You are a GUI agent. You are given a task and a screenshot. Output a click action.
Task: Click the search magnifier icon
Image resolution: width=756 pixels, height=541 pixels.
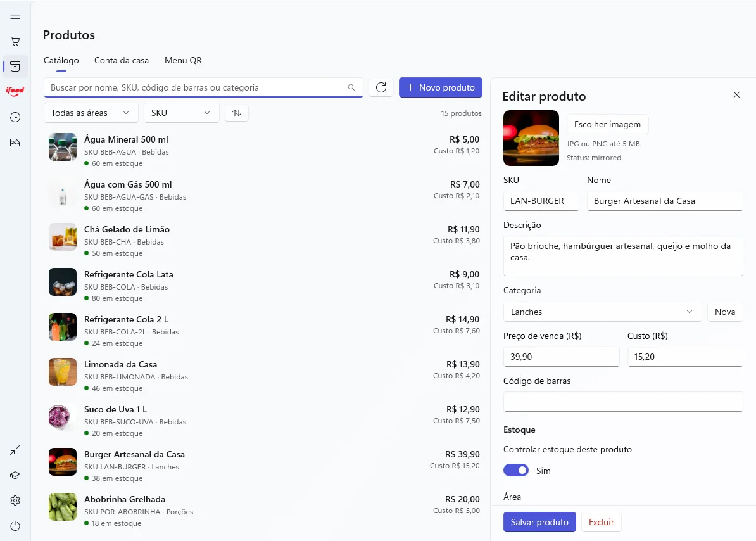351,87
